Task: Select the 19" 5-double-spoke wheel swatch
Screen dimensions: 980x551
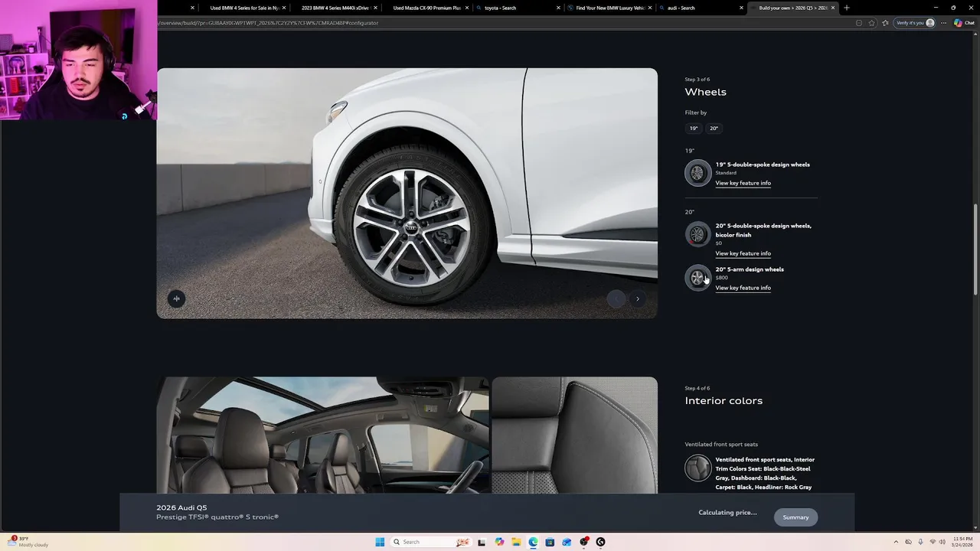Action: click(697, 173)
